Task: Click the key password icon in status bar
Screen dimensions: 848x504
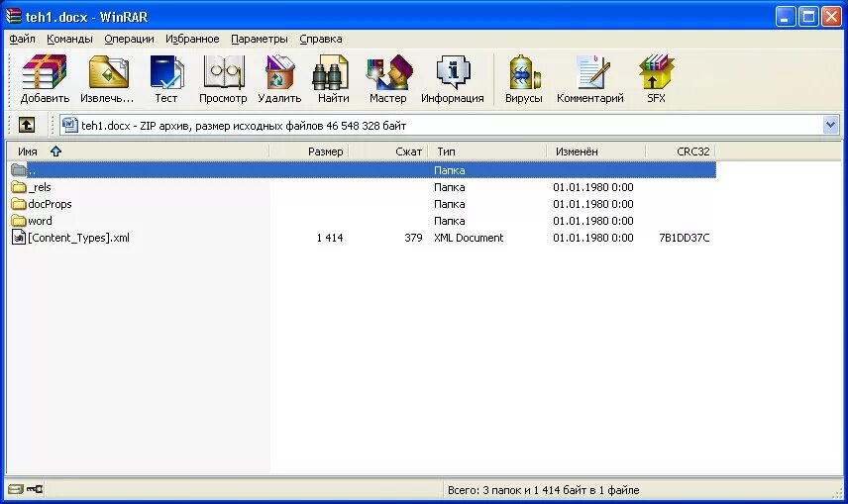Action: 35,489
